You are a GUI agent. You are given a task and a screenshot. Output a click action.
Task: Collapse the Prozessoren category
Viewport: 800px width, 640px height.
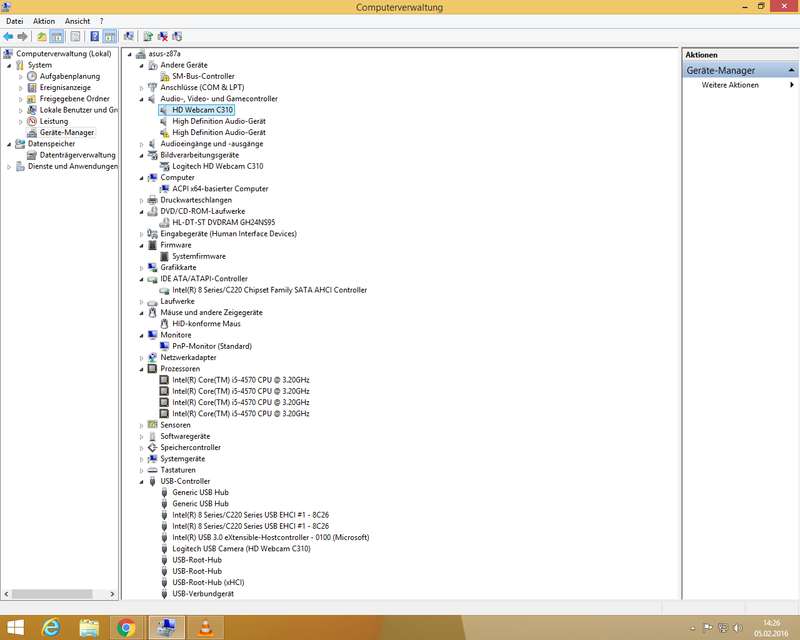click(x=141, y=369)
